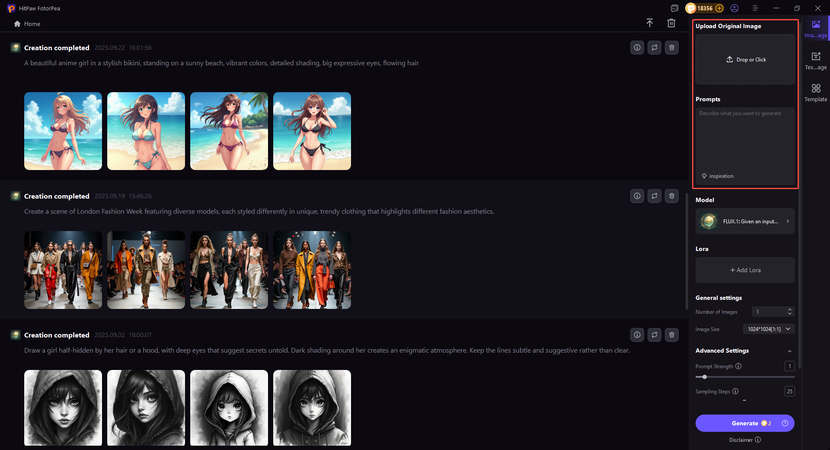Click the Prompt Strength info icon
830x450 pixels.
coord(738,366)
